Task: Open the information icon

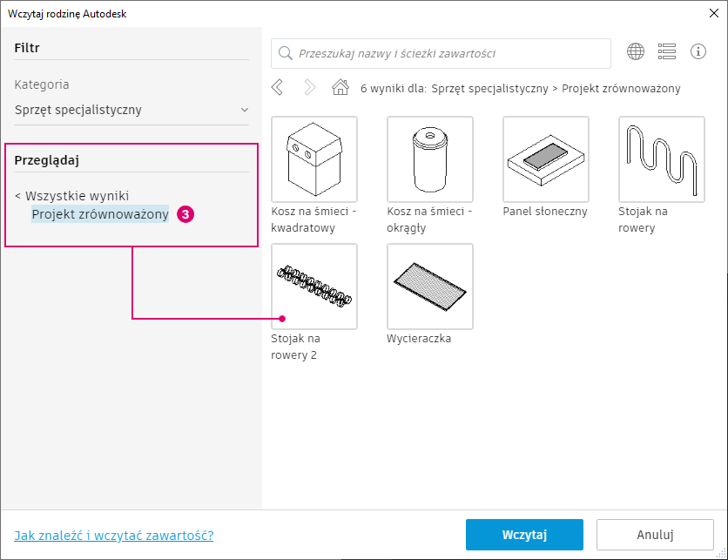Action: click(x=698, y=52)
